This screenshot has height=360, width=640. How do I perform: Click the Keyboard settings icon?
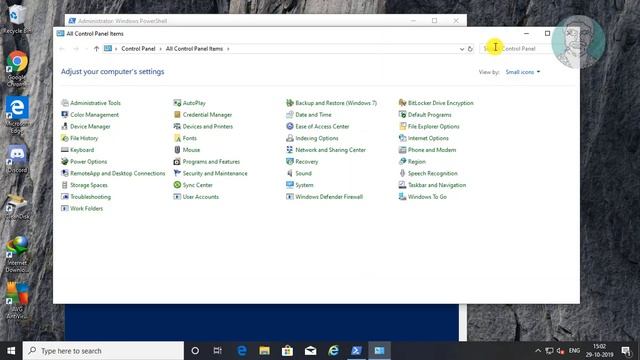click(64, 150)
